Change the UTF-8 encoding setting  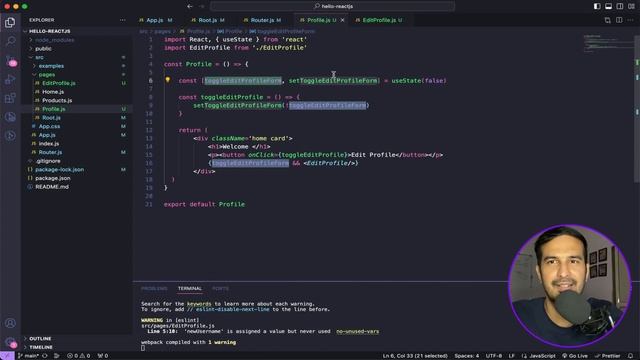[493, 356]
